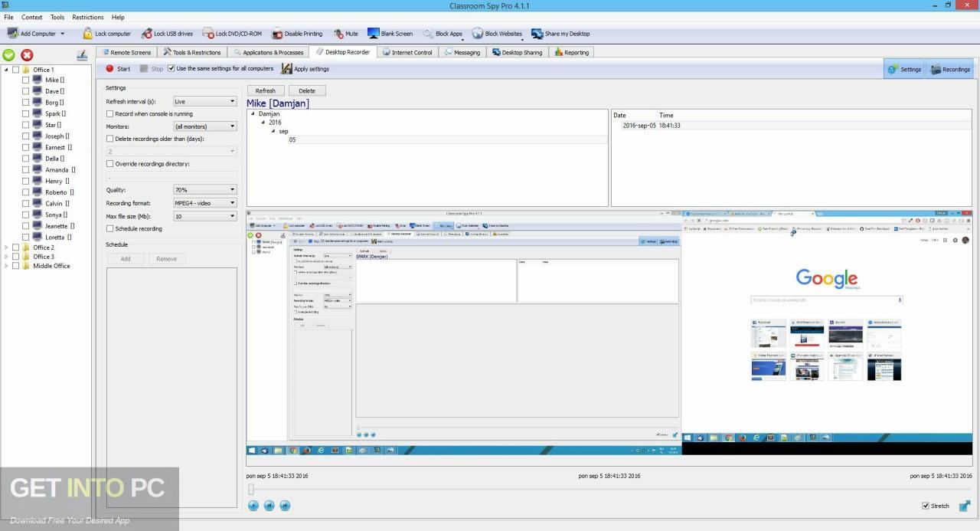Click Mike's computer icon in tree
This screenshot has width=980, height=531.
tap(38, 80)
